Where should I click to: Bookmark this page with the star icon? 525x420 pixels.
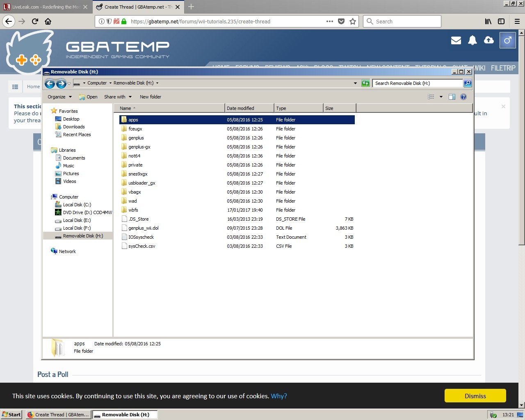(353, 21)
